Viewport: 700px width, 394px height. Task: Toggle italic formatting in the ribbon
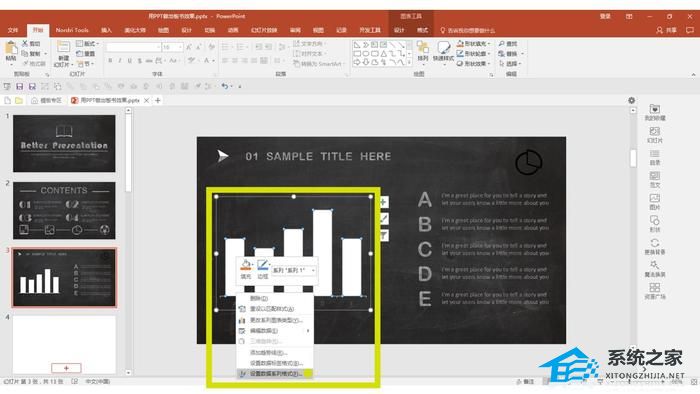pyautogui.click(x=120, y=61)
